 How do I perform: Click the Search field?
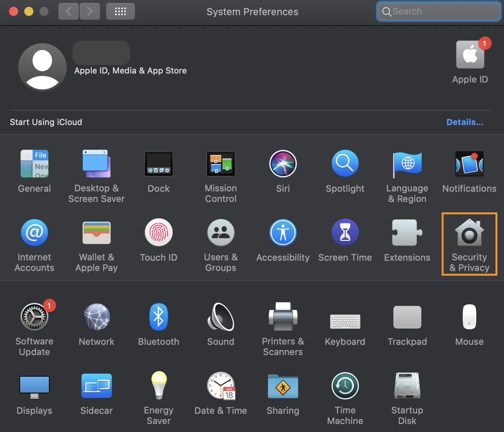pos(439,11)
